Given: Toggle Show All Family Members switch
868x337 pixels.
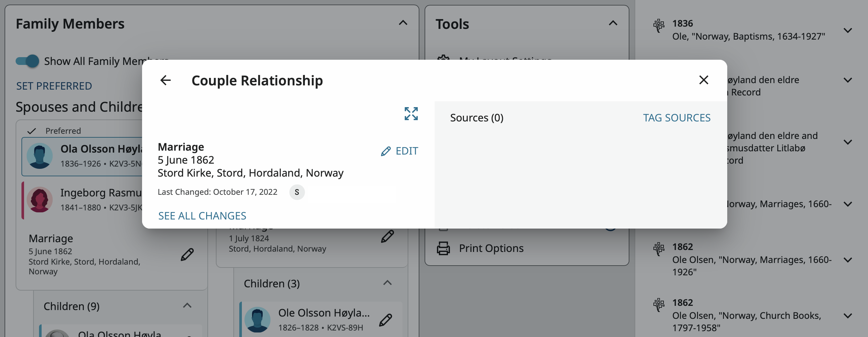Looking at the screenshot, I should [x=28, y=61].
